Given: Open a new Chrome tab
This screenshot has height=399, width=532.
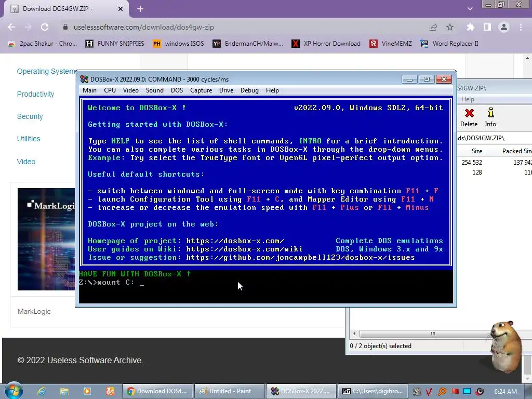Looking at the screenshot, I should (140, 9).
